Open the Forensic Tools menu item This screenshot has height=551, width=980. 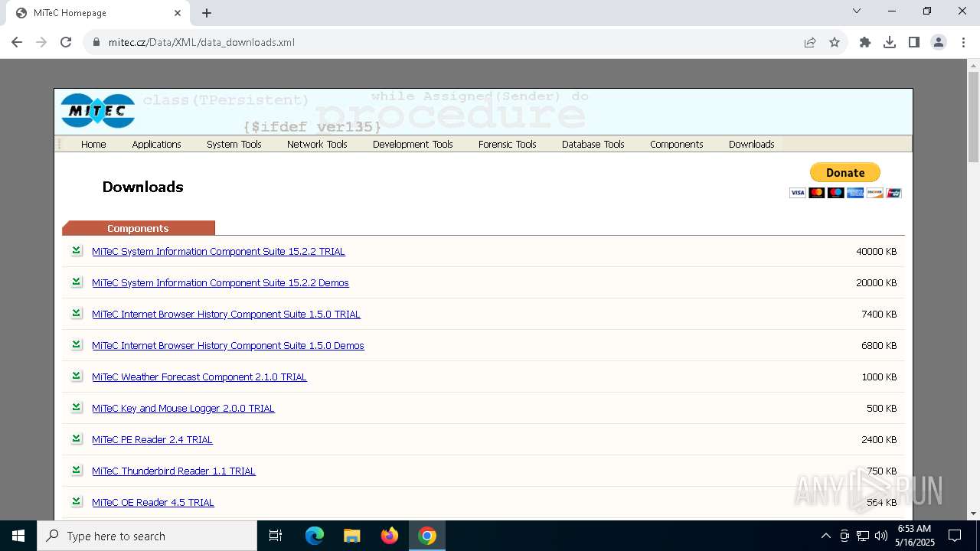(507, 144)
